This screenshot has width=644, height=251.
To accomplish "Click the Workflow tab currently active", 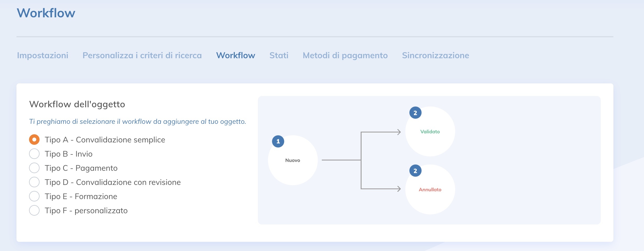I will click(x=235, y=55).
